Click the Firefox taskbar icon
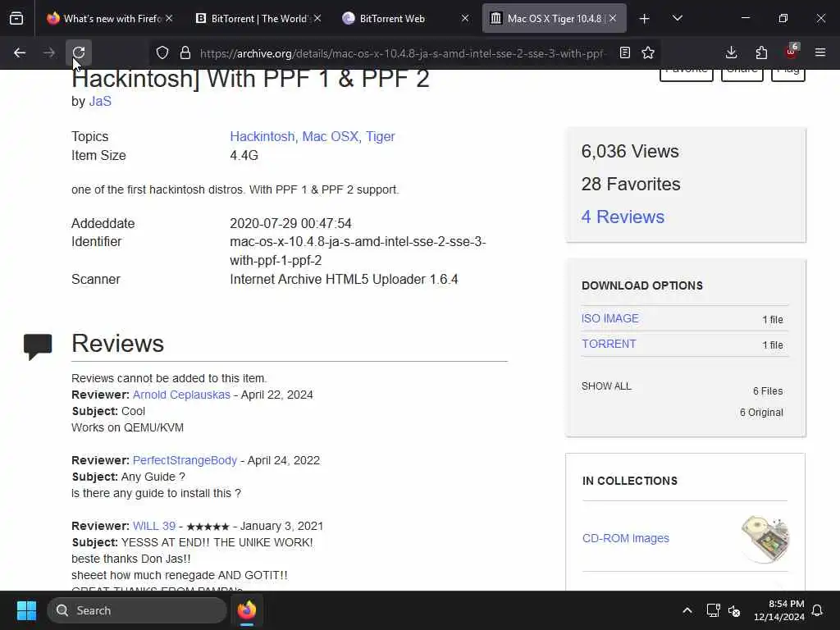Image resolution: width=840 pixels, height=630 pixels. click(247, 610)
